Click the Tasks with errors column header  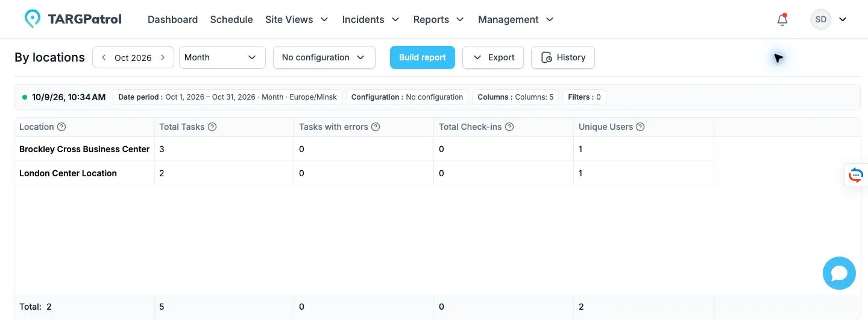point(364,127)
